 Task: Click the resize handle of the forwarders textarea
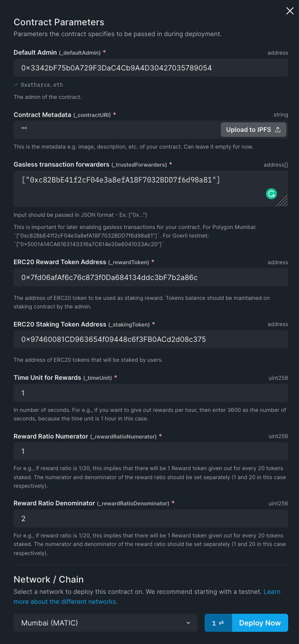(282, 200)
